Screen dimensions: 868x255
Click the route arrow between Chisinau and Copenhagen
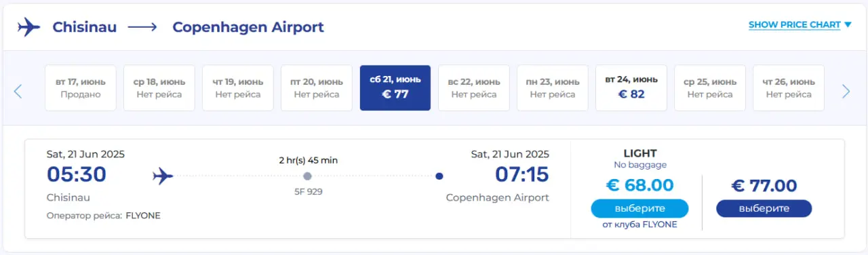pyautogui.click(x=142, y=27)
